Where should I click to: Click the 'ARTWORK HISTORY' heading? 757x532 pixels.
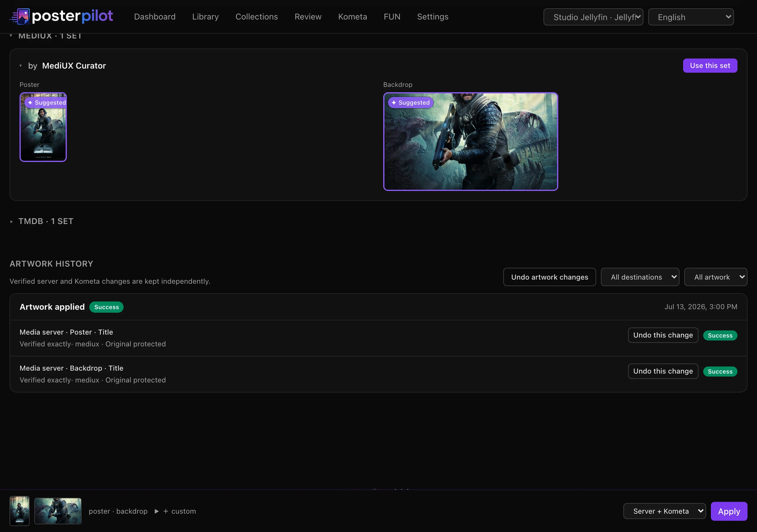(51, 264)
